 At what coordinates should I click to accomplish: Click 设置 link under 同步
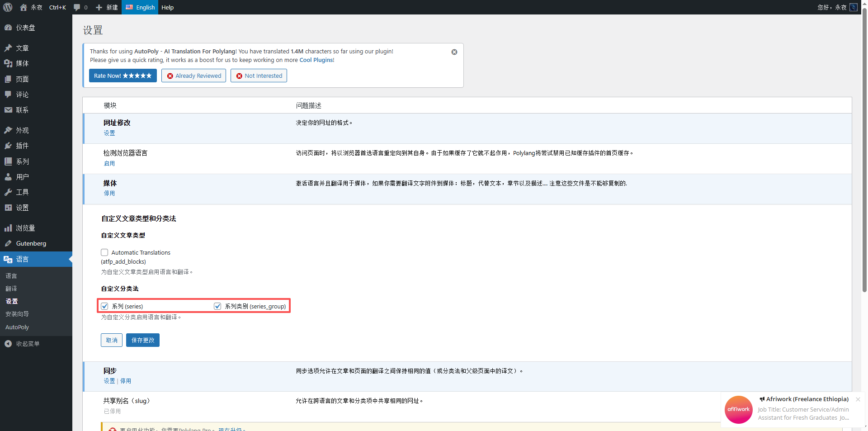click(109, 381)
